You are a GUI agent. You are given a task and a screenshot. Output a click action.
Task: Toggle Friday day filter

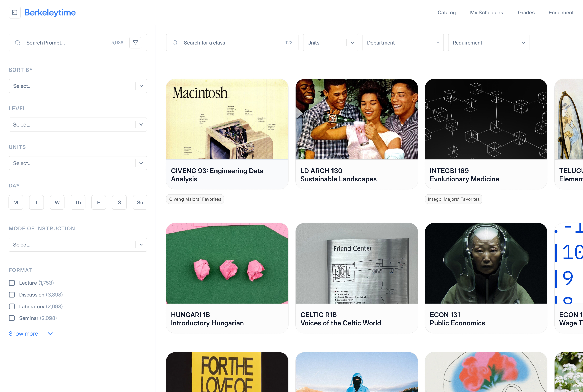(x=98, y=202)
